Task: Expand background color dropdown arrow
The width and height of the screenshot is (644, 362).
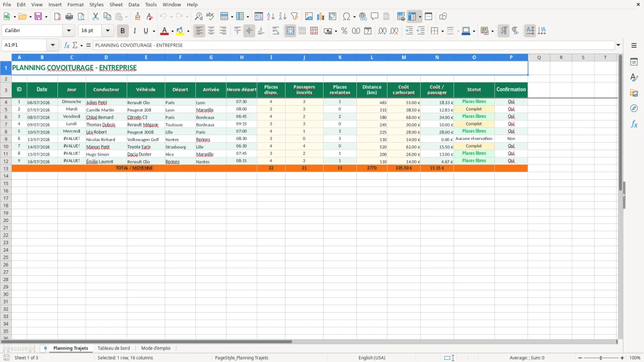Action: 188,32
